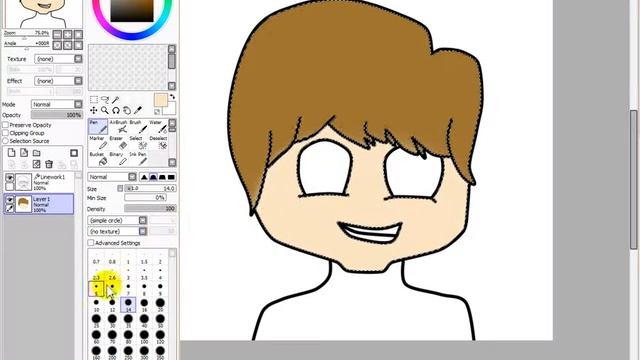The image size is (640, 360).
Task: Delete the selected layer with trash icon
Action: (x=49, y=164)
